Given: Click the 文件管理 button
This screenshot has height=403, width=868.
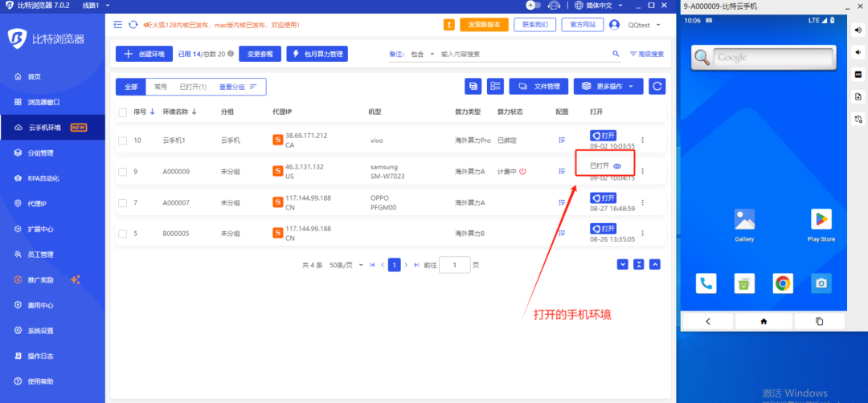Looking at the screenshot, I should pos(538,86).
